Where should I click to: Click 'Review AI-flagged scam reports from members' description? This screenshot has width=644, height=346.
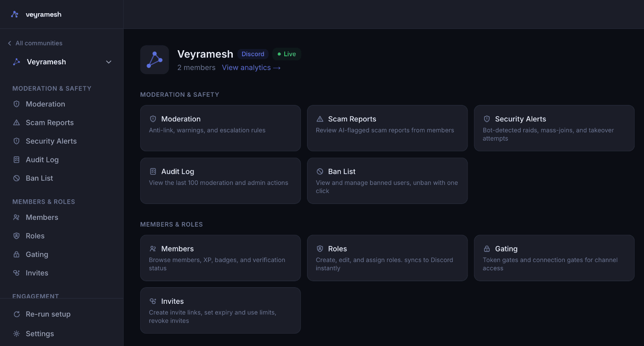pos(385,130)
